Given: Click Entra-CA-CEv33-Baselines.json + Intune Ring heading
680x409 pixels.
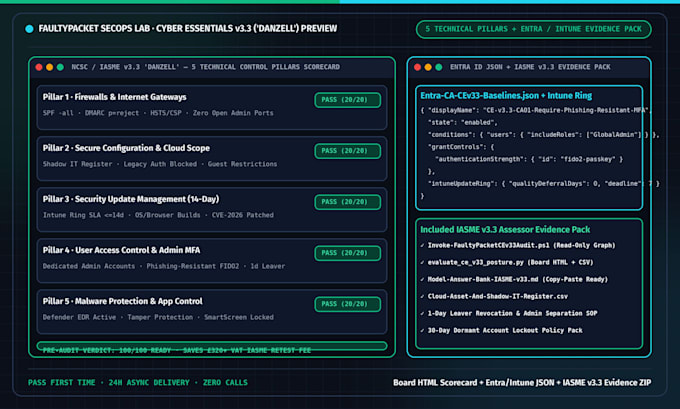Looking at the screenshot, I should tap(506, 96).
